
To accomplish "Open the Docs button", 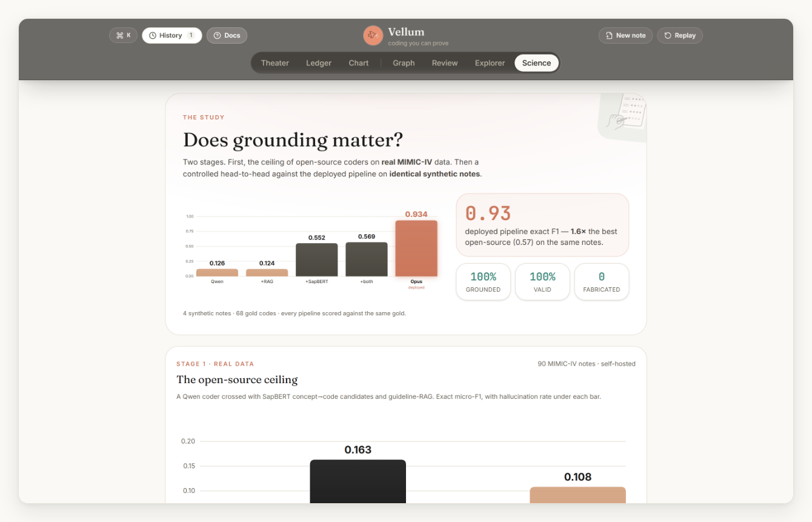I will click(227, 35).
